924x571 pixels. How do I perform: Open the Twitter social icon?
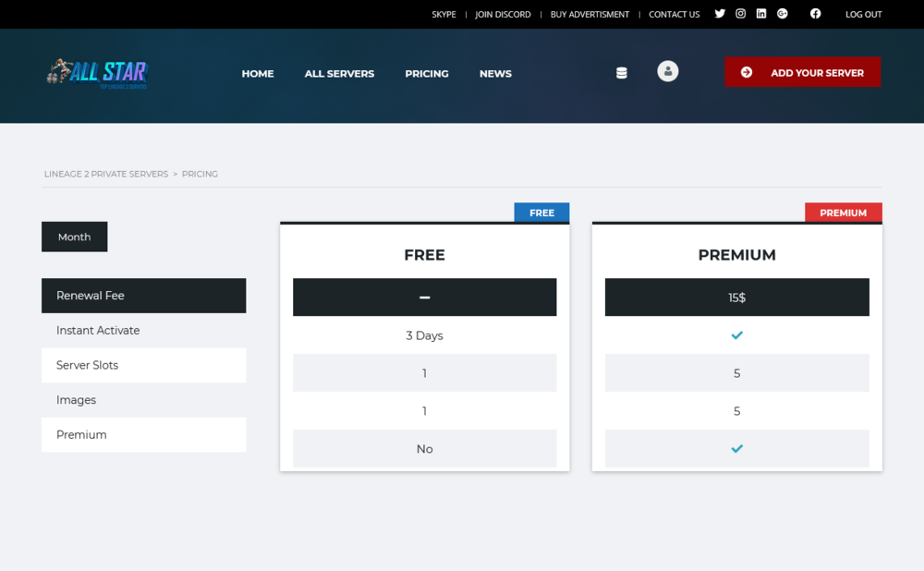pos(720,14)
